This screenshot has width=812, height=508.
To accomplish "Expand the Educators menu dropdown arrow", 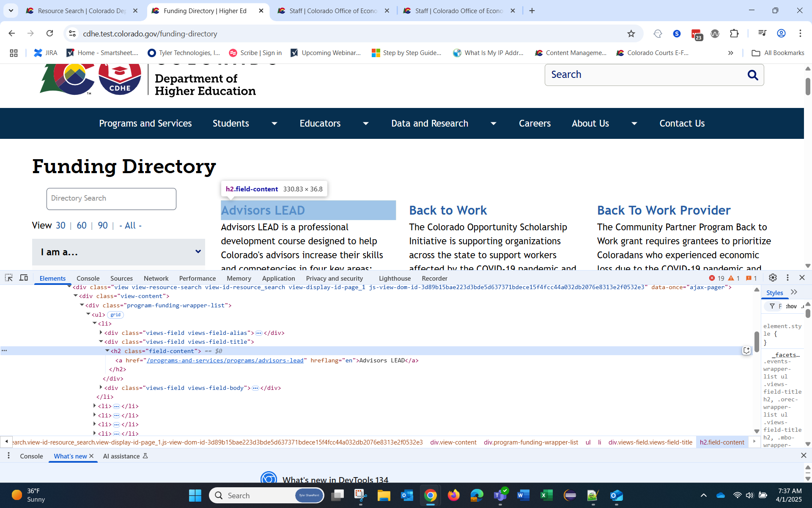I will (366, 124).
